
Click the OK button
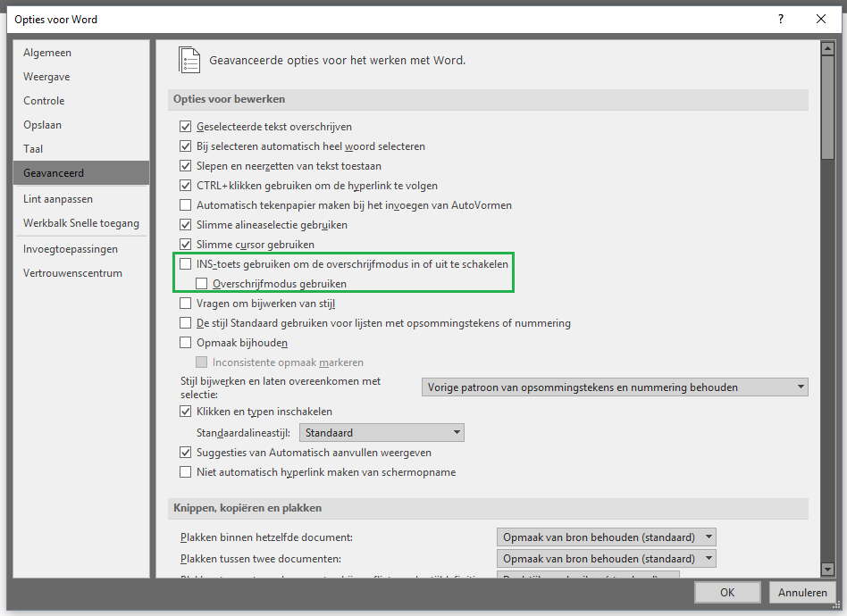(x=727, y=592)
